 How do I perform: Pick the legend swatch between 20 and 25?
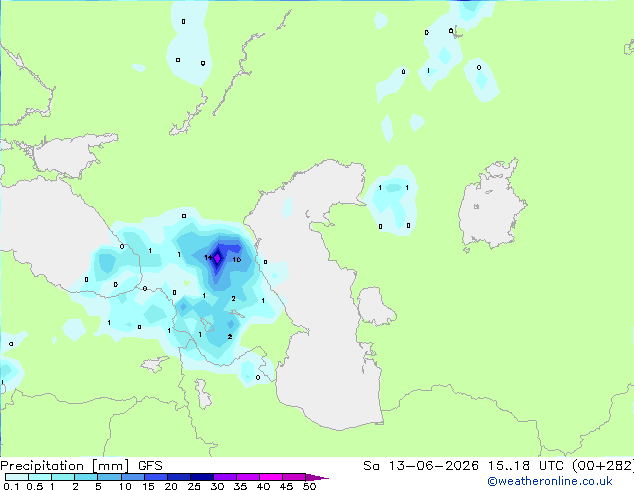[179, 477]
